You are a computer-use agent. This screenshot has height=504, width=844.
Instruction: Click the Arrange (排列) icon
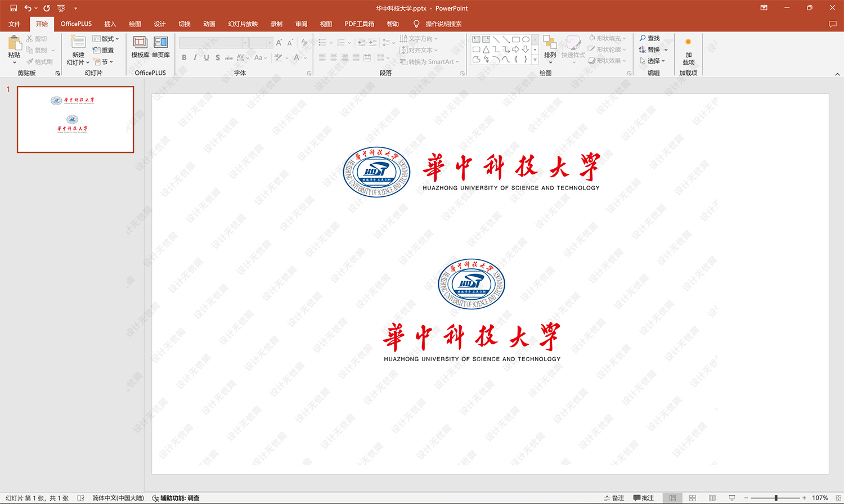pyautogui.click(x=550, y=43)
